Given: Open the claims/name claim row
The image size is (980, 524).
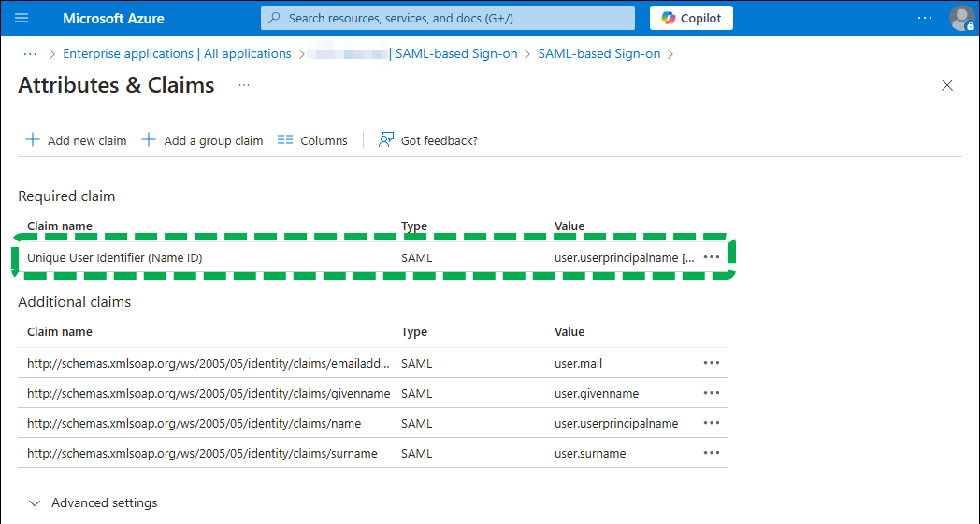Looking at the screenshot, I should click(194, 423).
